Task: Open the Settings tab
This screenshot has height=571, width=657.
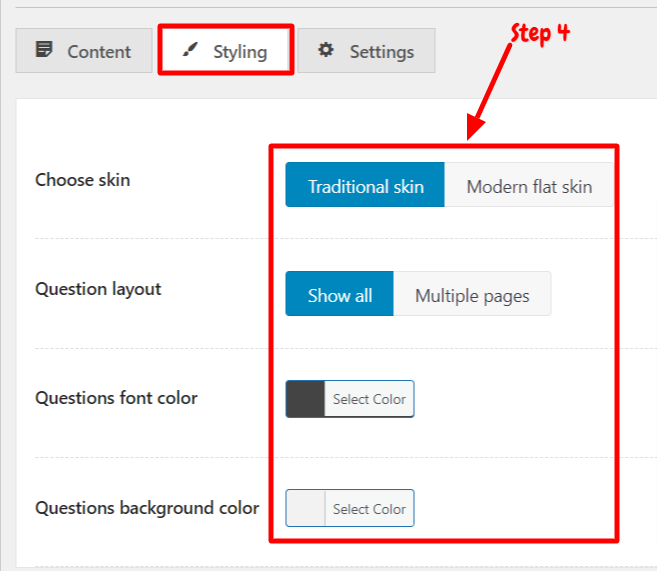Action: click(366, 51)
